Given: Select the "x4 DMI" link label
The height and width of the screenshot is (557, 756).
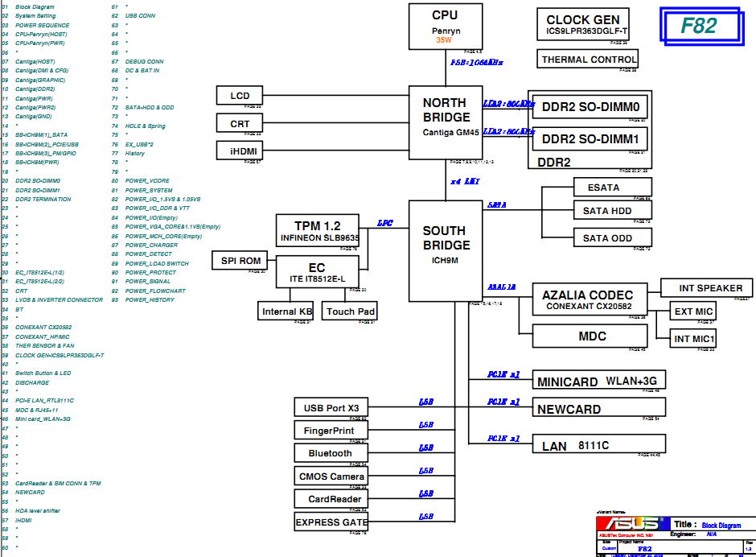Looking at the screenshot, I should [x=465, y=181].
